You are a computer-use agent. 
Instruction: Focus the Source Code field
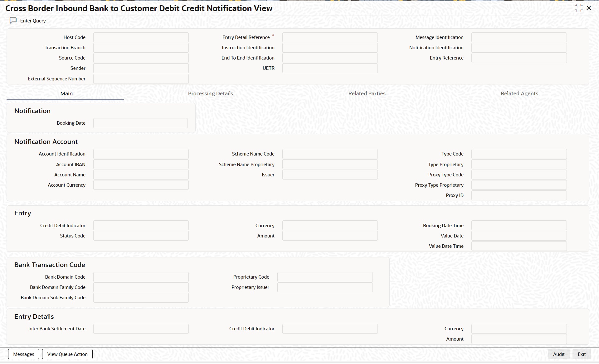141,58
